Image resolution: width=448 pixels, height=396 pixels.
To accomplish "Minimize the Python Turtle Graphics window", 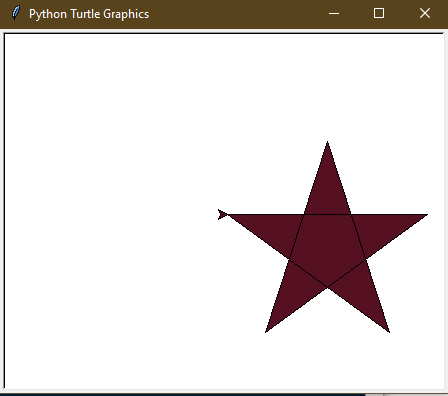I will click(334, 14).
